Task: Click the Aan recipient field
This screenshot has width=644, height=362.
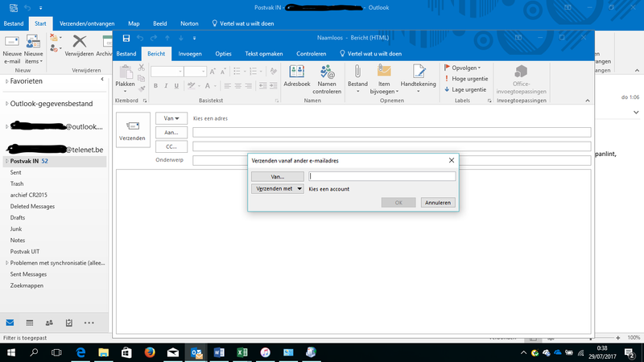Action: click(392, 132)
